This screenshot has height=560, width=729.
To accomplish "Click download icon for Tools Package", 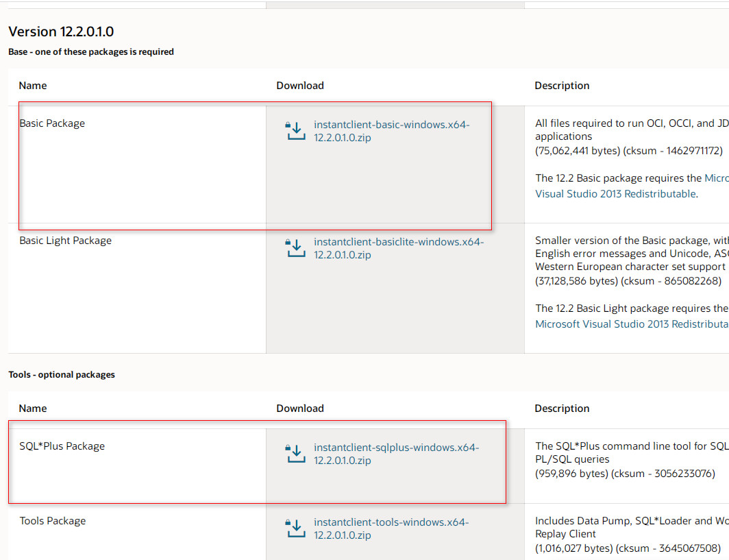I will coord(295,528).
